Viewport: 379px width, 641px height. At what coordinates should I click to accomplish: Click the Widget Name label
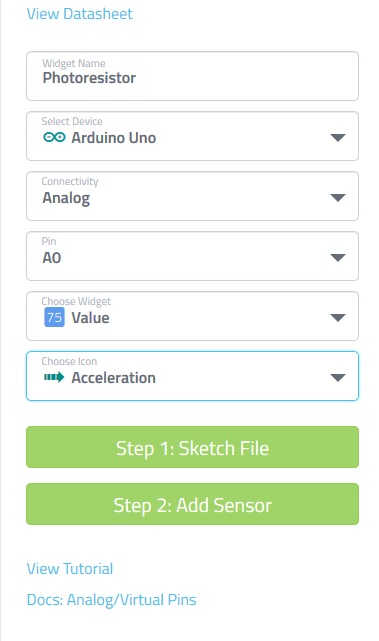(x=74, y=63)
